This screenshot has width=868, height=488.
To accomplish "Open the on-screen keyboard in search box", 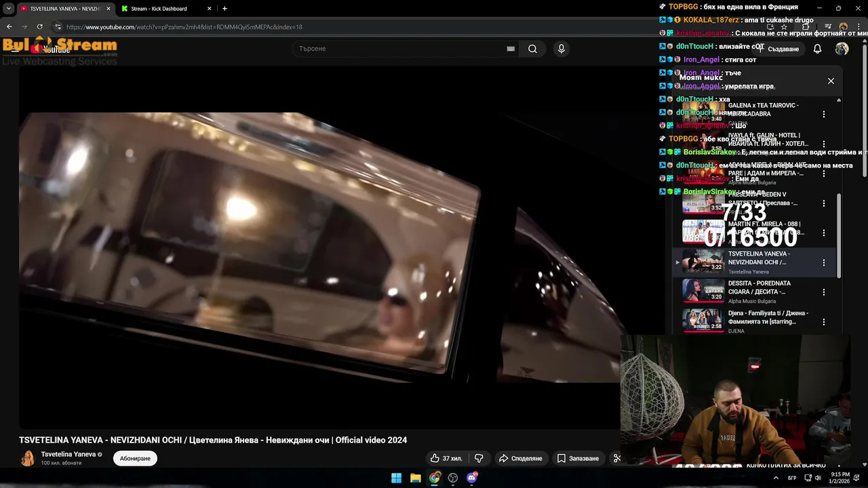I will 511,49.
